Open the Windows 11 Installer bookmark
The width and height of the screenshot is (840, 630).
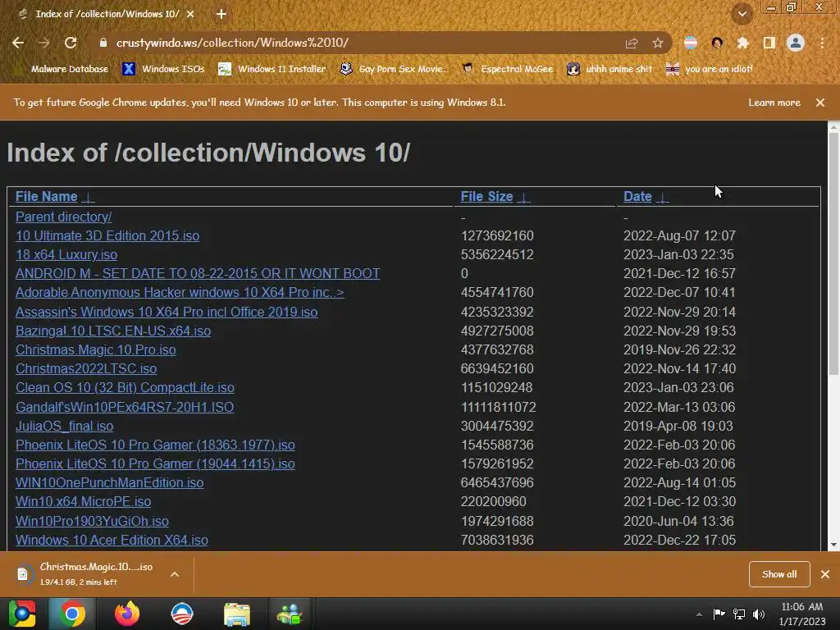tap(272, 69)
